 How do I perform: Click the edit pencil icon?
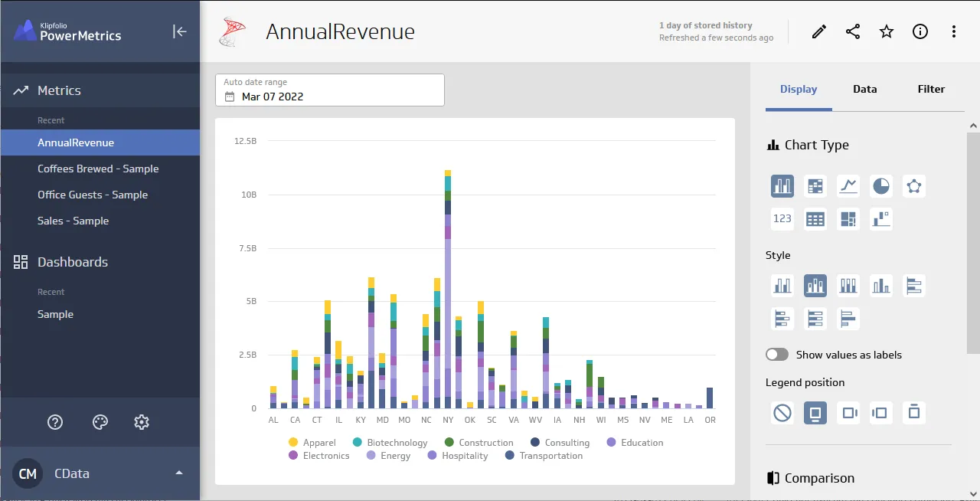click(819, 31)
